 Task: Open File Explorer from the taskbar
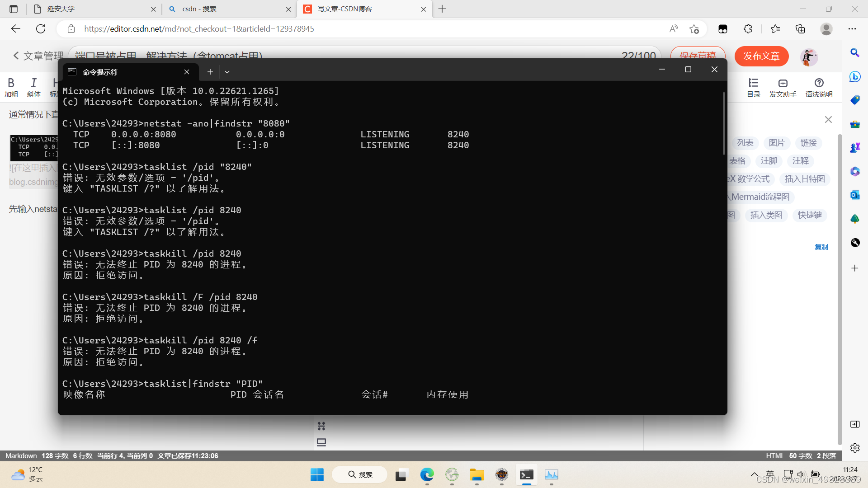coord(476,474)
